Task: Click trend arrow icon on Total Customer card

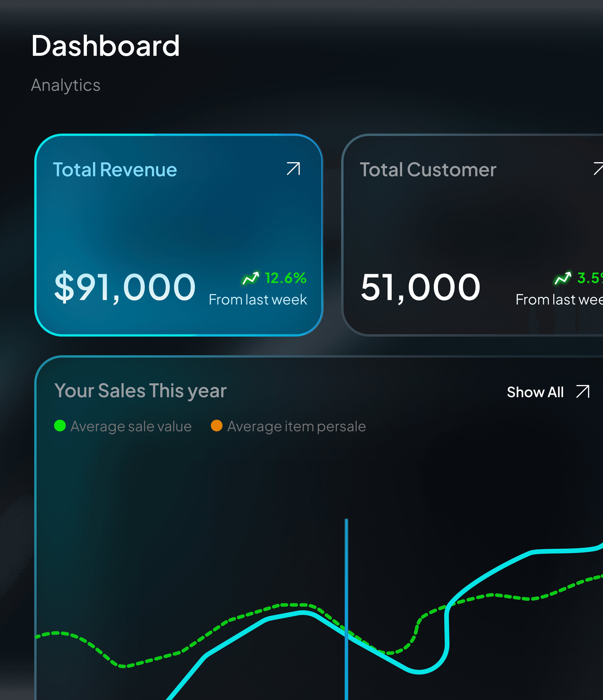Action: click(563, 278)
